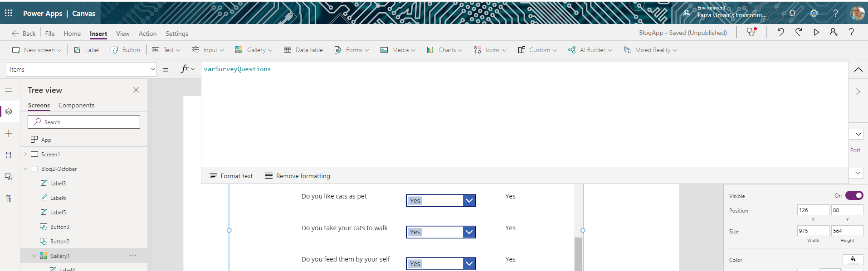
Task: Open the Share user icon
Action: 834,32
